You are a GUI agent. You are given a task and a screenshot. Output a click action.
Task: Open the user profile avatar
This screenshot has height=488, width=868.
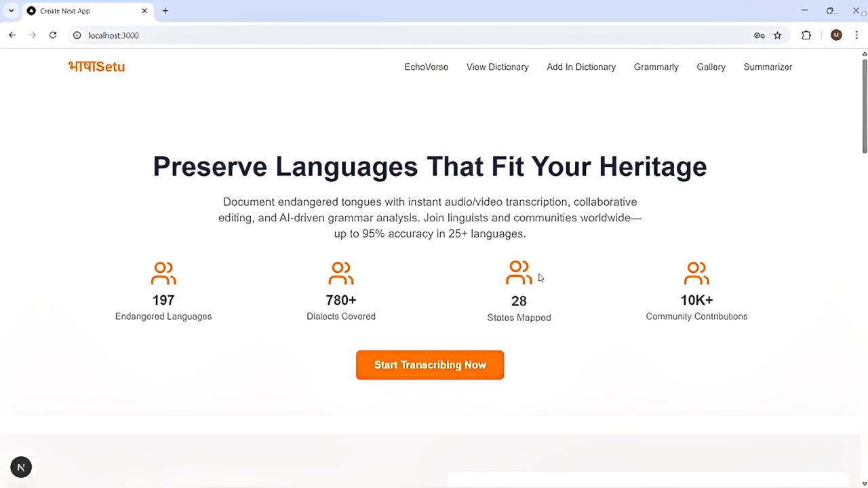[x=836, y=35]
